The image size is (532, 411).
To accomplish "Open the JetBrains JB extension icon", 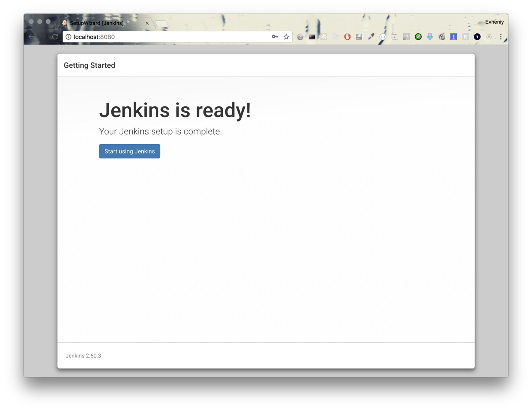I will coord(359,37).
